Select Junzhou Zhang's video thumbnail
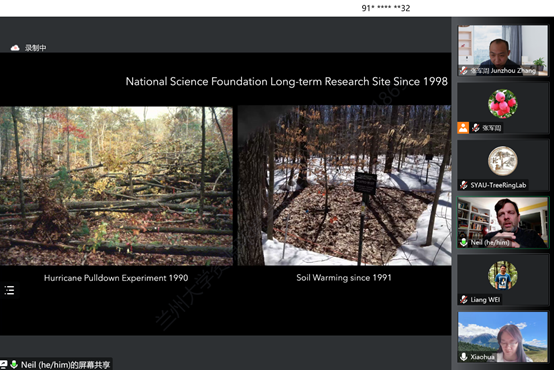The width and height of the screenshot is (554, 370). pyautogui.click(x=503, y=50)
